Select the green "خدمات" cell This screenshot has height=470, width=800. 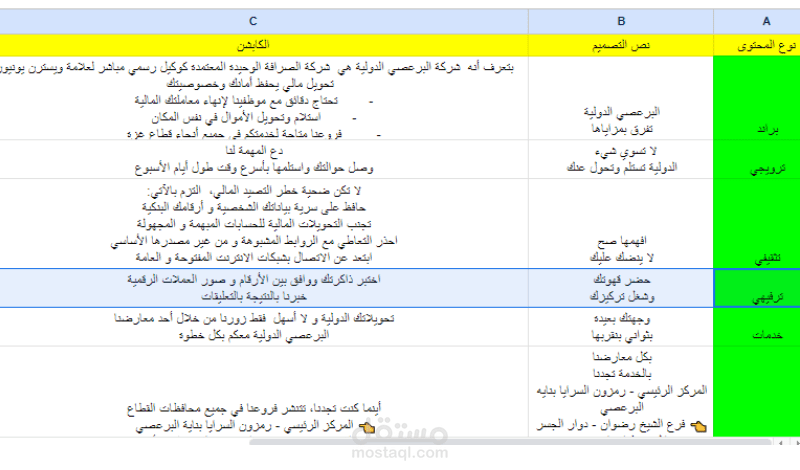pyautogui.click(x=757, y=327)
